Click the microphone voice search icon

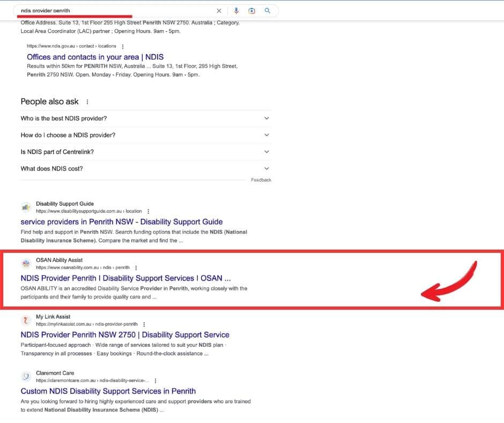236,11
